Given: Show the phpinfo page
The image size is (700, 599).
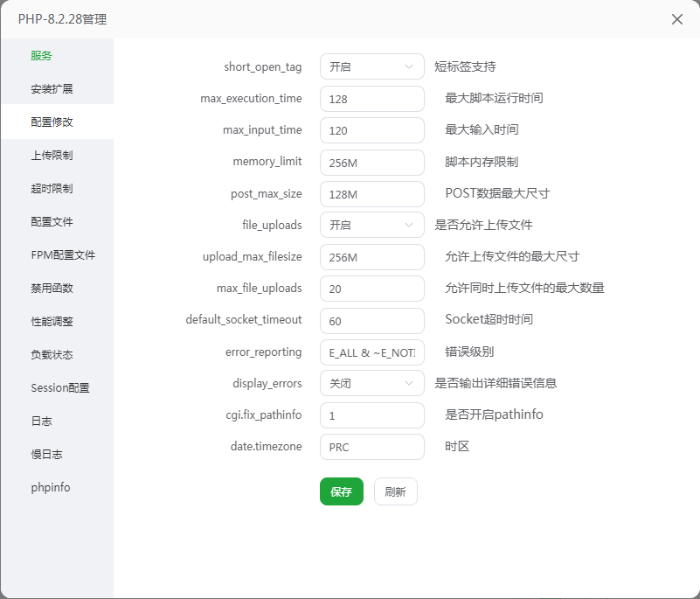Looking at the screenshot, I should pyautogui.click(x=51, y=488).
